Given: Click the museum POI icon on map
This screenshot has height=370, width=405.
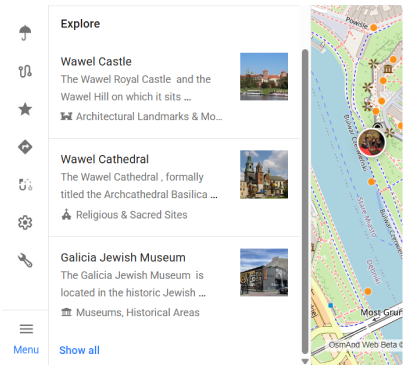Looking at the screenshot, I should click(x=388, y=69).
